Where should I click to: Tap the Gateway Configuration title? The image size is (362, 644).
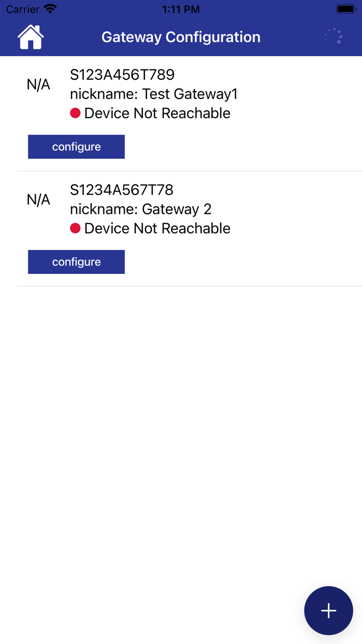[x=181, y=37]
